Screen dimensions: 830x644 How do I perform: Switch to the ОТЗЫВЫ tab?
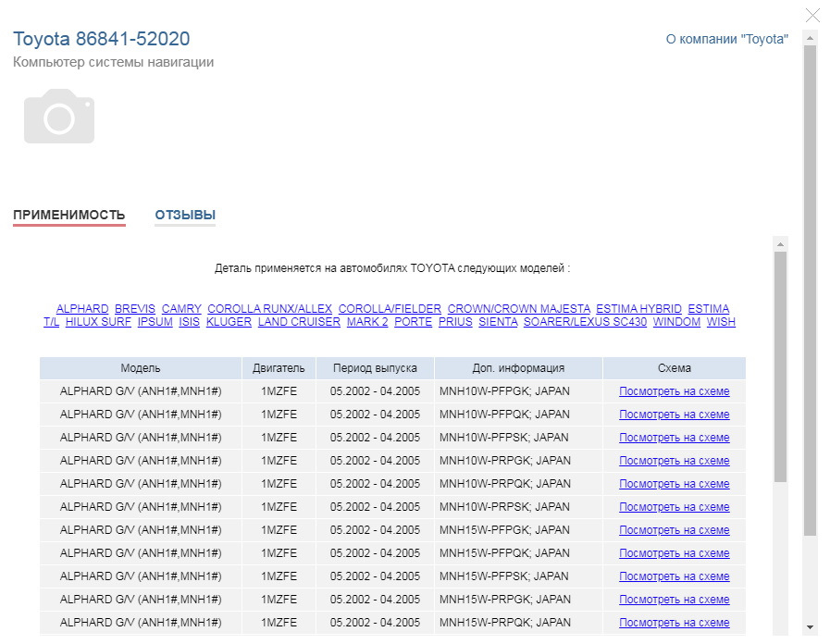pos(185,215)
